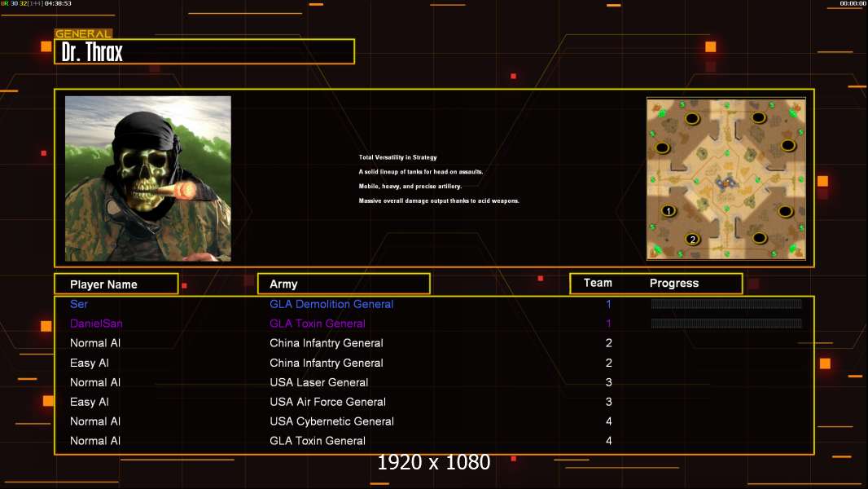Select the Player Name column header
This screenshot has width=868, height=489.
click(103, 284)
